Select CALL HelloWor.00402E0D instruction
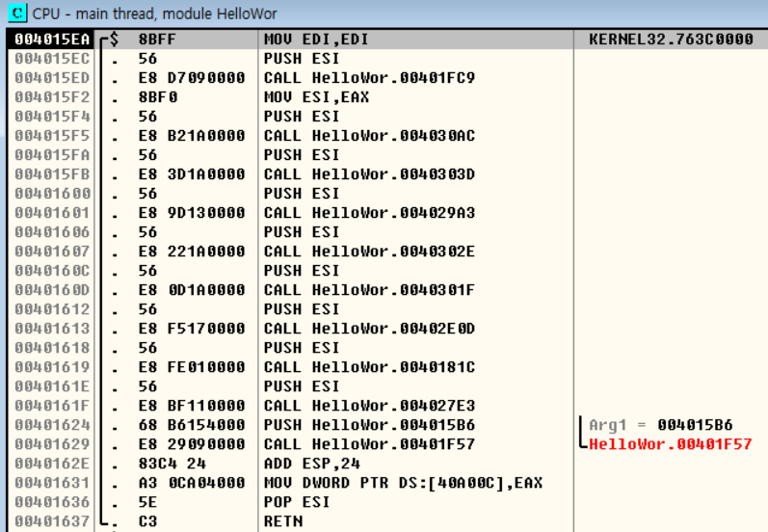 coord(369,329)
